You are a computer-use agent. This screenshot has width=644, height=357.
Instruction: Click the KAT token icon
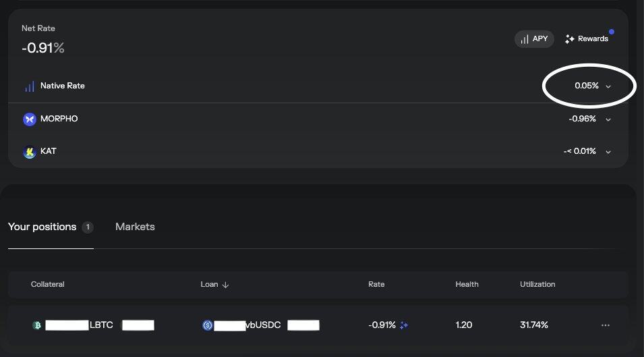pyautogui.click(x=29, y=152)
